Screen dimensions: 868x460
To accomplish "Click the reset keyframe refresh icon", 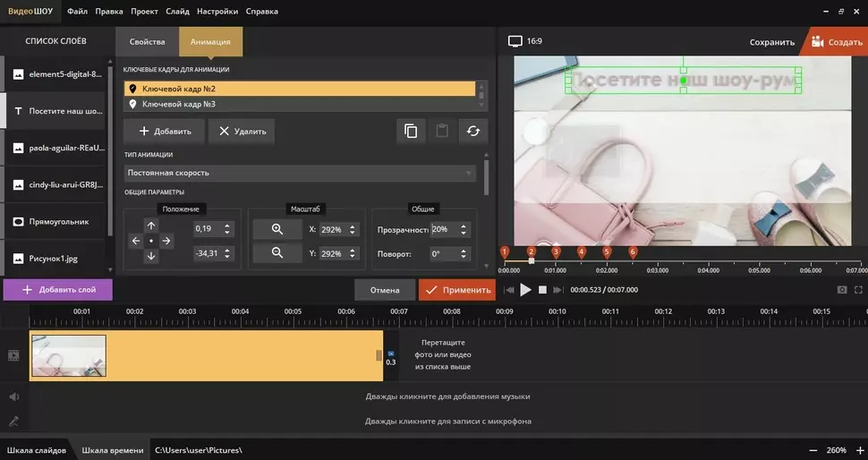I will pos(472,132).
